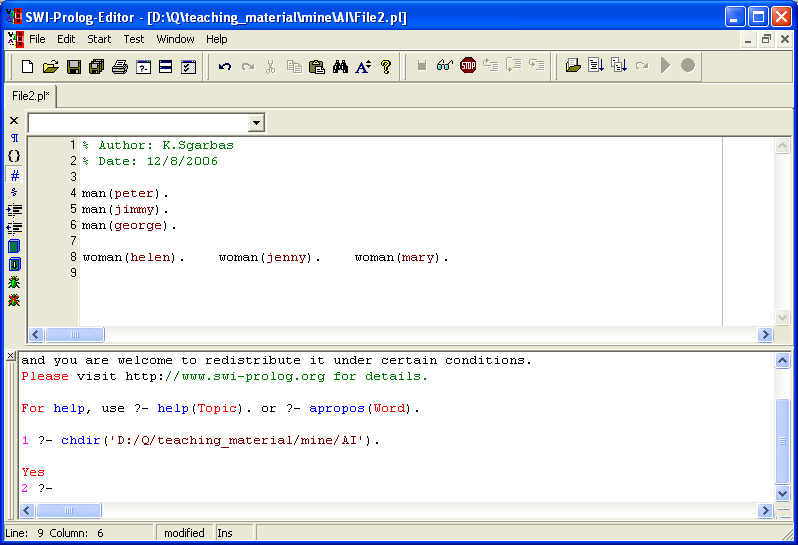798x545 pixels.
Task: Paste from clipboard icon
Action: pyautogui.click(x=317, y=67)
